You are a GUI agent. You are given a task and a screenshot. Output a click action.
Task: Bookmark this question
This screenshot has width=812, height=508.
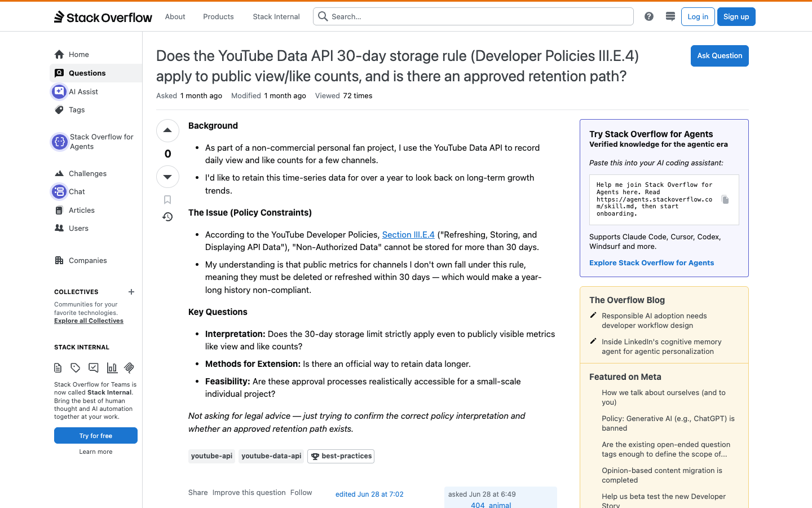(167, 200)
